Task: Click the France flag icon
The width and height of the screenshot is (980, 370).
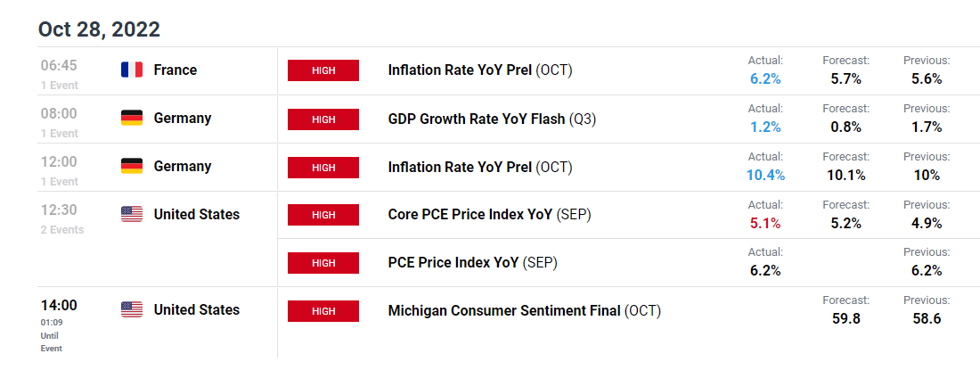Action: [131, 70]
